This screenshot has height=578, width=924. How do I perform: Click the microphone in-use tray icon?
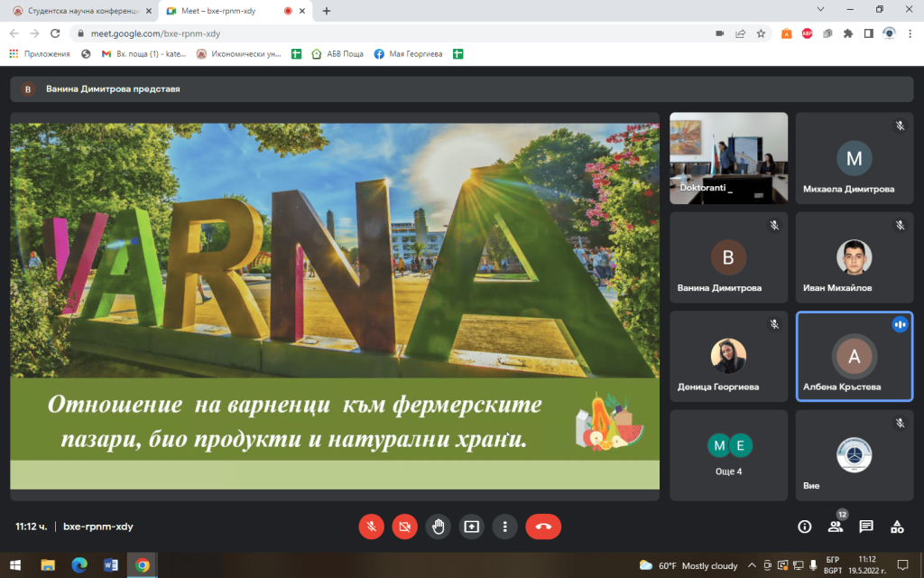click(813, 565)
